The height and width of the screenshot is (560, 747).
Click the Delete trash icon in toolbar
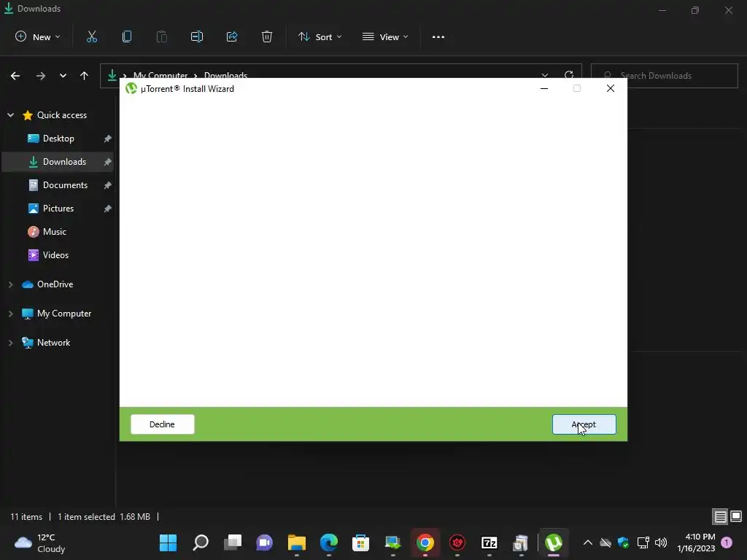click(267, 36)
